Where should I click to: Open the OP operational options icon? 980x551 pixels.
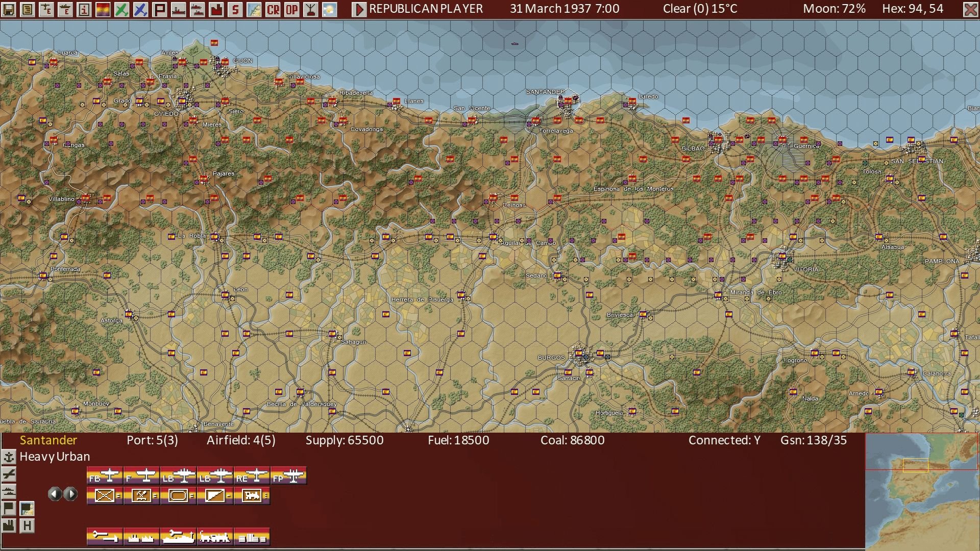(292, 9)
